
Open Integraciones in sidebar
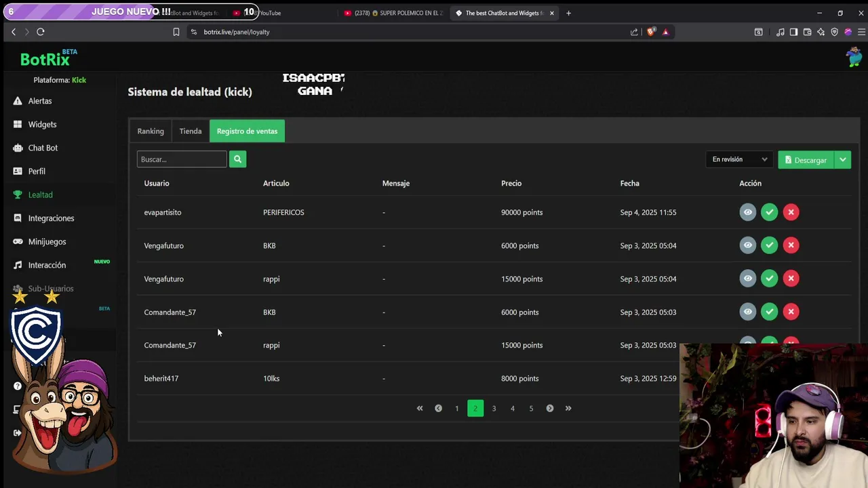pyautogui.click(x=51, y=218)
